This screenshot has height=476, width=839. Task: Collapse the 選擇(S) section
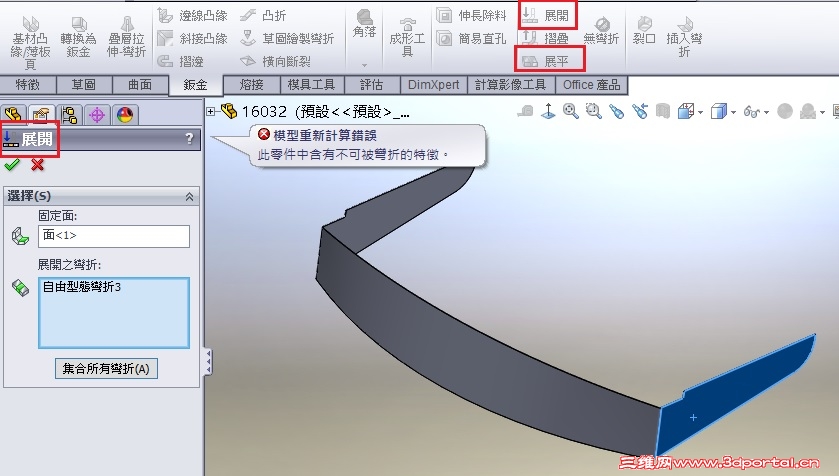click(189, 197)
